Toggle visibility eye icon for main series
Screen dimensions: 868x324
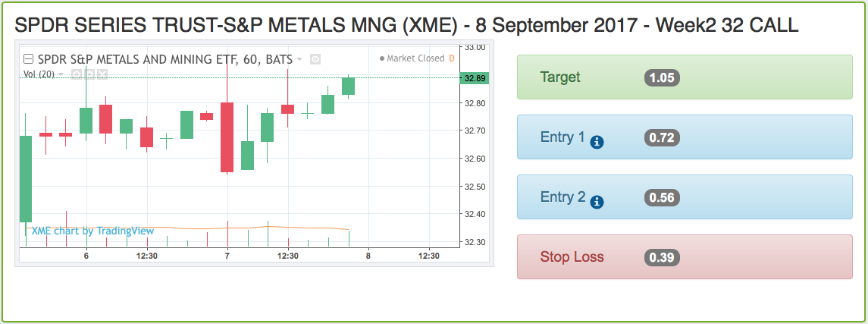pos(315,58)
